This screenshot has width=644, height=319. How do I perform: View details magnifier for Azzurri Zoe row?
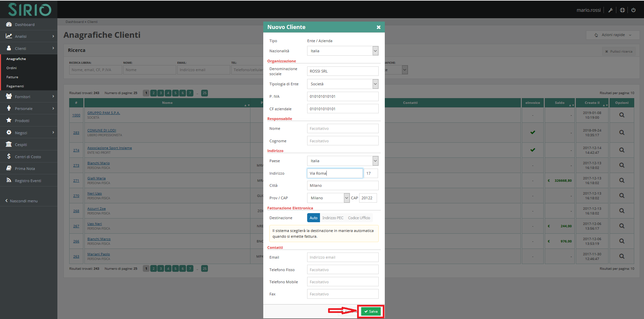point(622,211)
